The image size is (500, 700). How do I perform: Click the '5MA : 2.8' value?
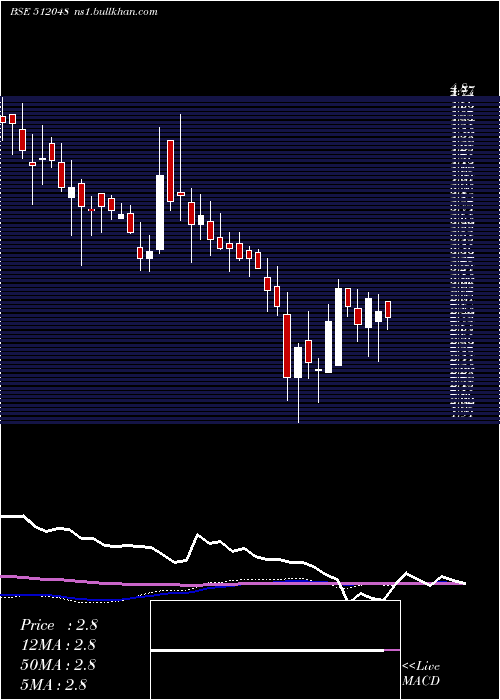[54, 684]
